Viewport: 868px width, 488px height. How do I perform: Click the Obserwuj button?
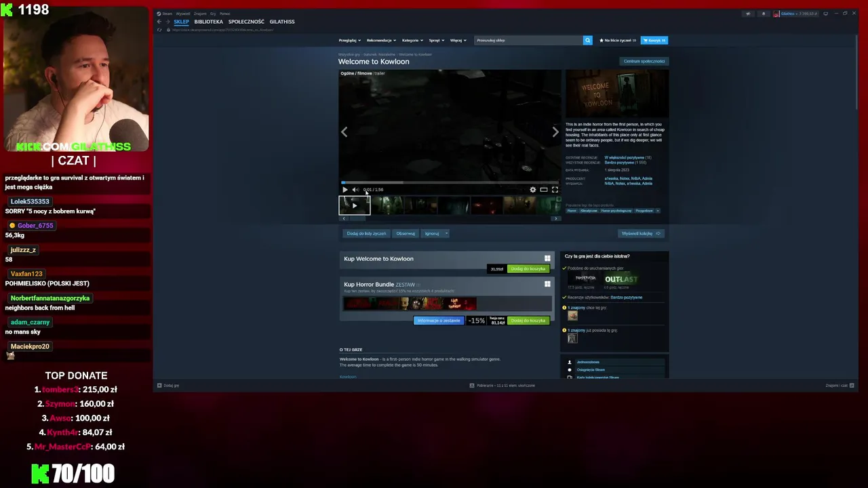406,233
